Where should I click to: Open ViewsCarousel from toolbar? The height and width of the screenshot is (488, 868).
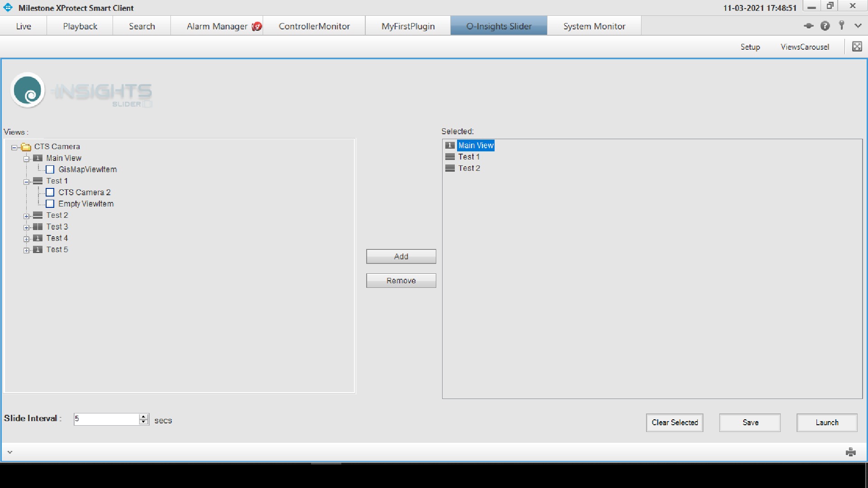(x=805, y=47)
